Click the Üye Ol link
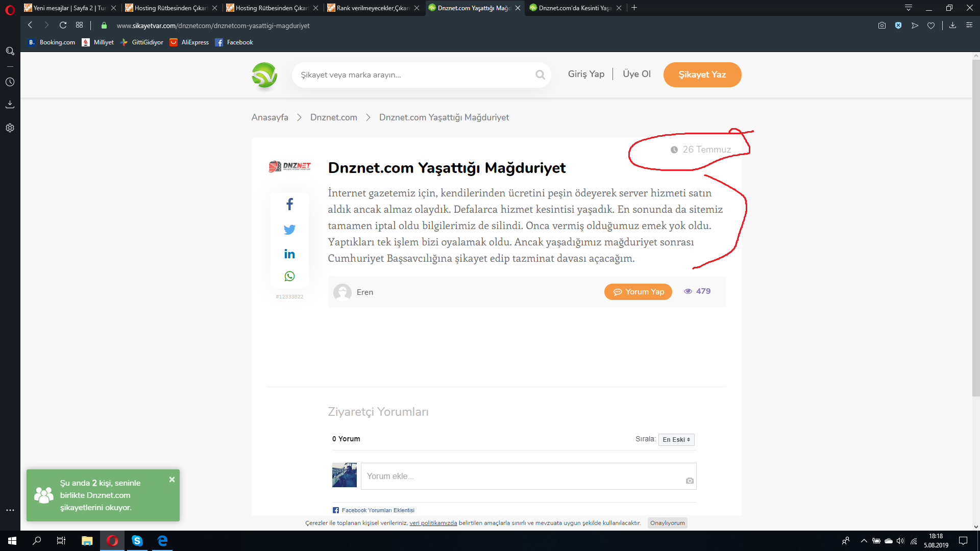980x551 pixels. pyautogui.click(x=636, y=74)
